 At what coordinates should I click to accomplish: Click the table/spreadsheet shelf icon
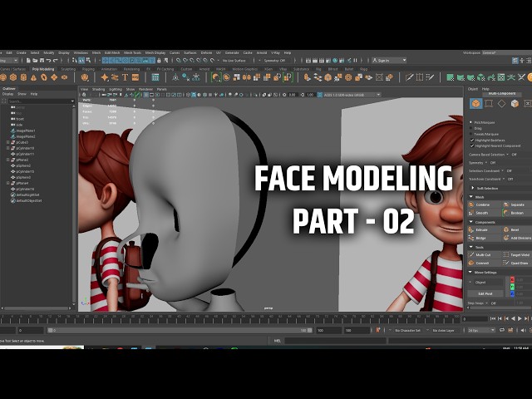point(155,77)
